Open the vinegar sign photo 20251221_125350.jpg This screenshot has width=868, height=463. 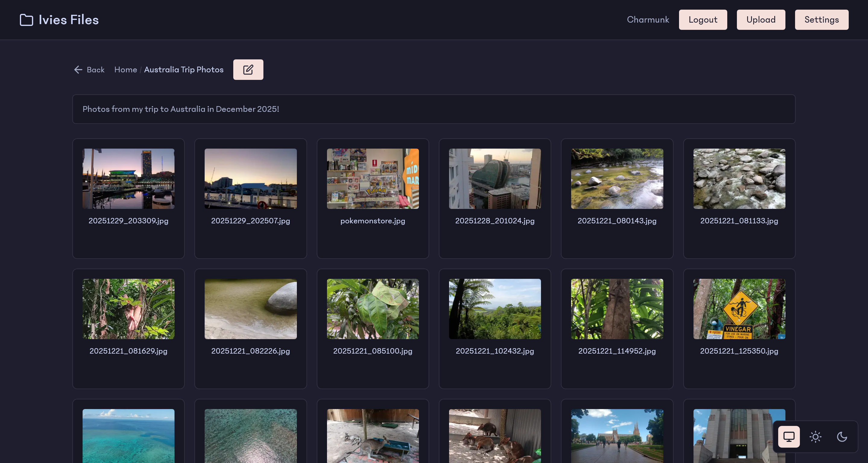(x=739, y=309)
